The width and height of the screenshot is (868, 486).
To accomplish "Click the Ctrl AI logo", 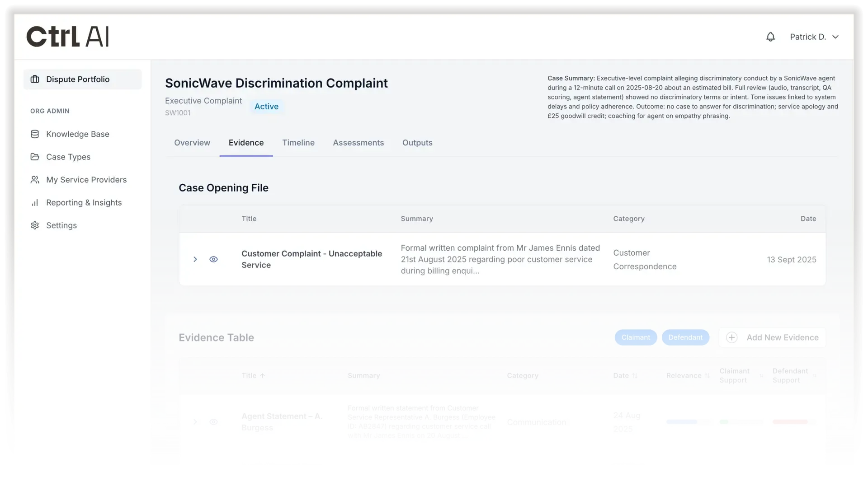I will click(x=67, y=37).
